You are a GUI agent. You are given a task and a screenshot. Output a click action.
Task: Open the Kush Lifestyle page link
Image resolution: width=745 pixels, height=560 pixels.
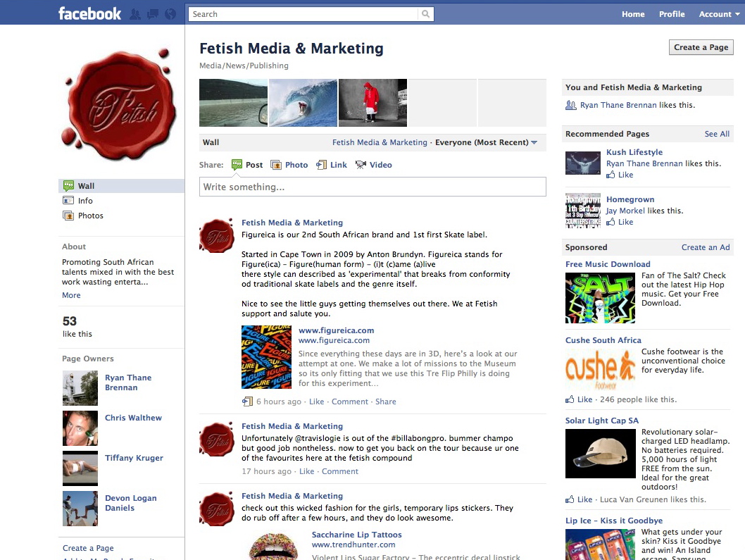tap(634, 152)
